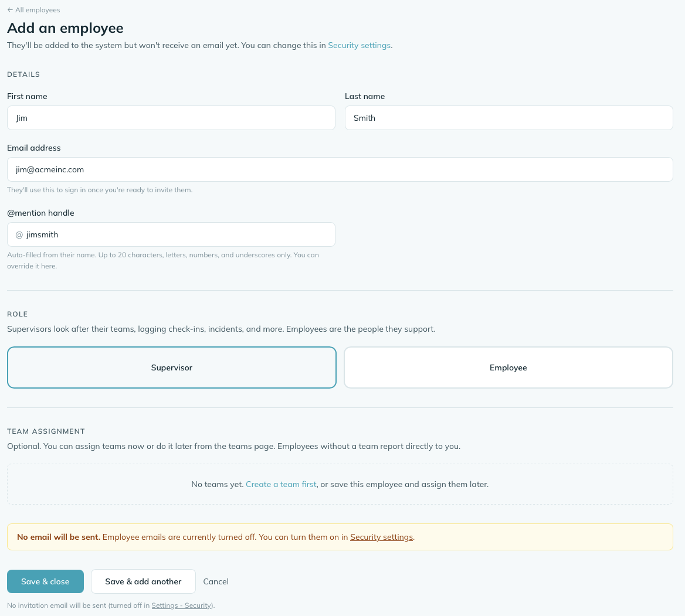This screenshot has height=616, width=685.
Task: Select the ROLE section label
Action: click(x=18, y=314)
